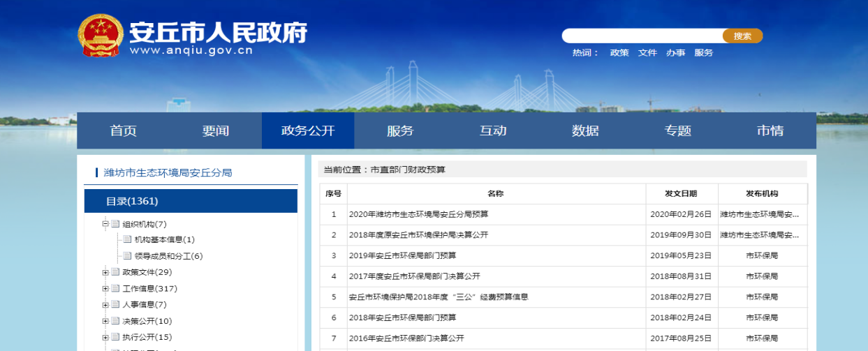Image resolution: width=868 pixels, height=351 pixels.
Task: Focus the site search input field
Action: coord(642,36)
